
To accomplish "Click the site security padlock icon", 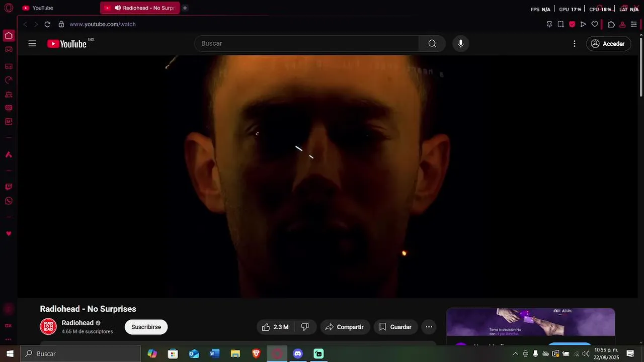I will pyautogui.click(x=61, y=24).
